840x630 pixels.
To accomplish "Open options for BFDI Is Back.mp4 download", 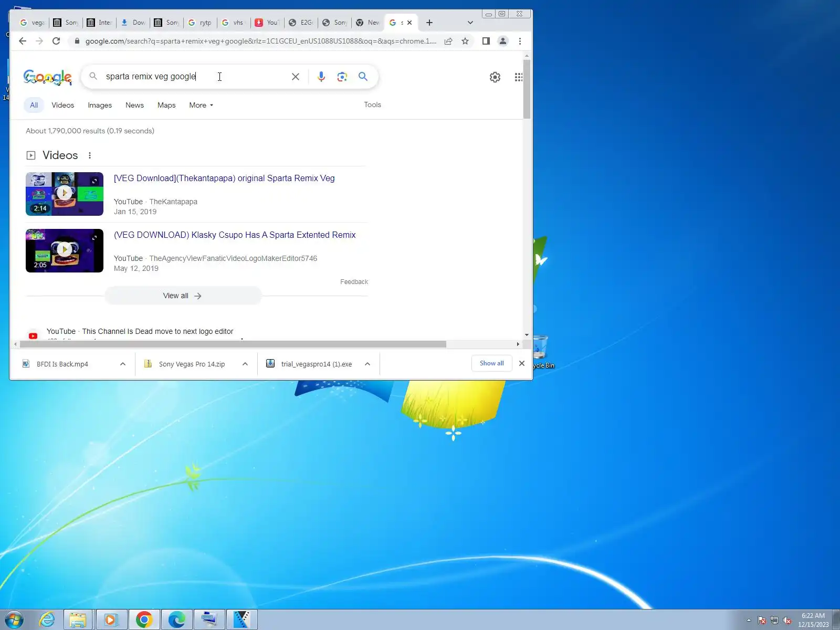I will pyautogui.click(x=123, y=364).
